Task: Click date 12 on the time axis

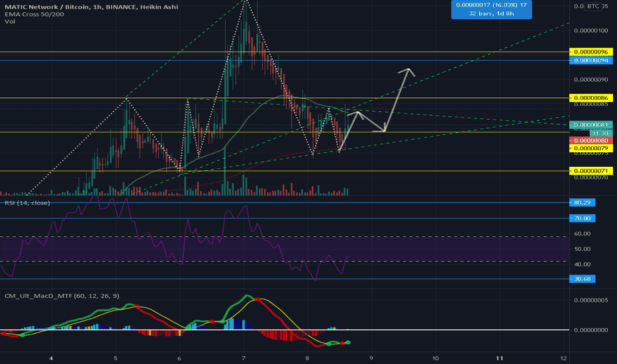Action: [563, 358]
